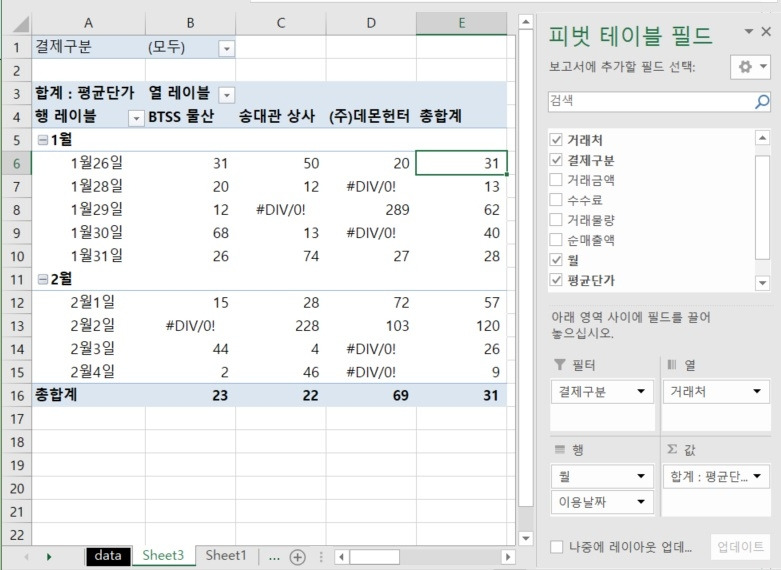Image resolution: width=781 pixels, height=570 pixels.
Task: Open the 열 레이블 filter dropdown
Action: click(227, 95)
